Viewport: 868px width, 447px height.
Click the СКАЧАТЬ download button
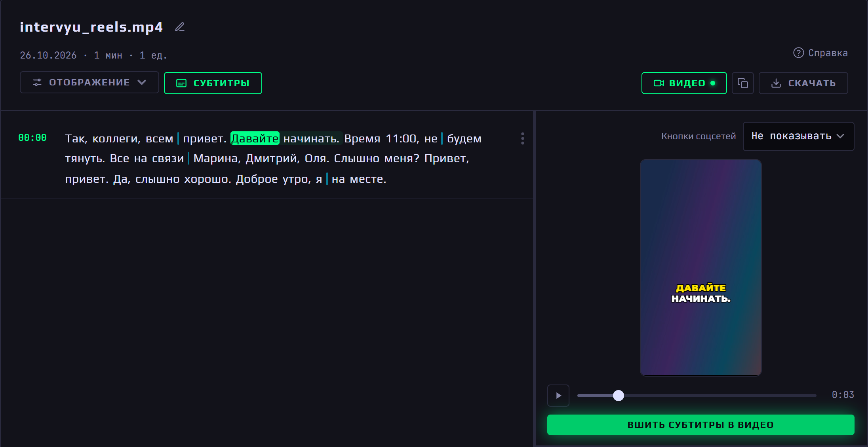coord(803,83)
